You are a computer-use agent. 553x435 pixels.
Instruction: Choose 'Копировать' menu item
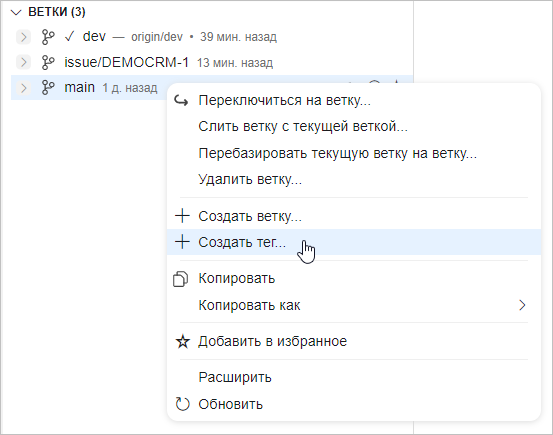354,279
